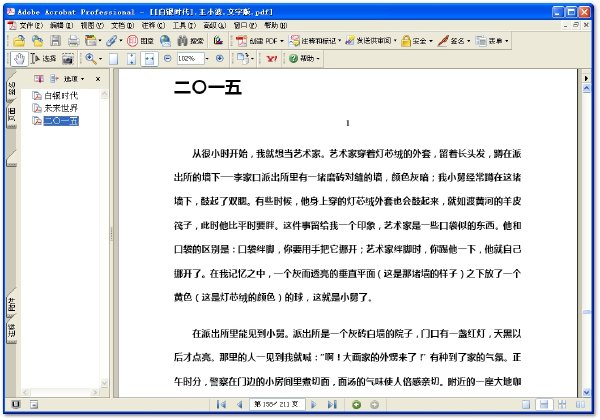The width and height of the screenshot is (600, 420).
Task: Open search with the binoculars 搜索 icon
Action: (x=190, y=41)
